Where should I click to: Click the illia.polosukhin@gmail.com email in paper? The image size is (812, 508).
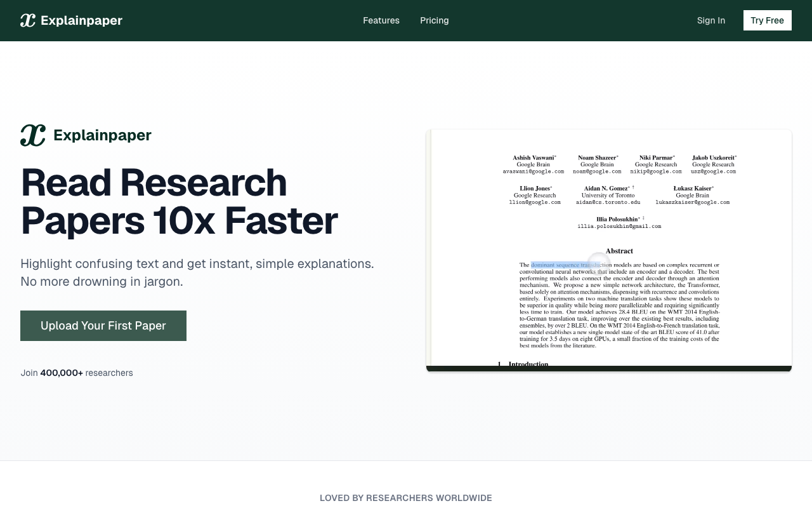tap(619, 226)
